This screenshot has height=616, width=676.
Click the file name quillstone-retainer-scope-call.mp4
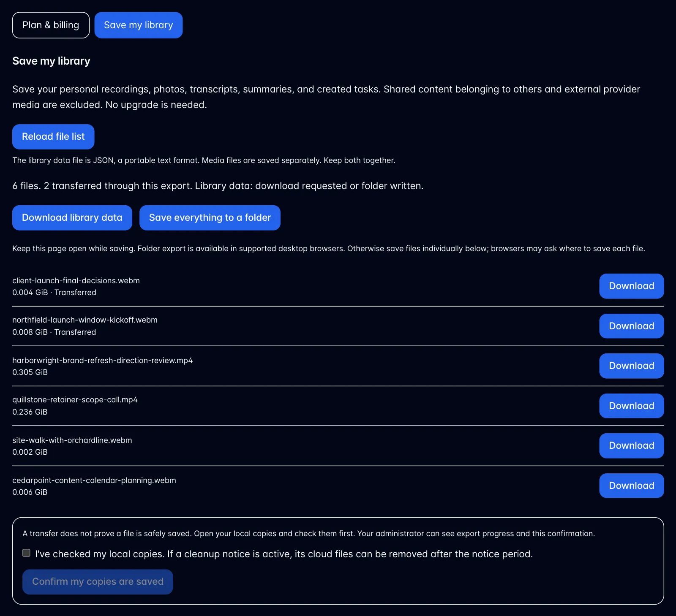click(75, 400)
